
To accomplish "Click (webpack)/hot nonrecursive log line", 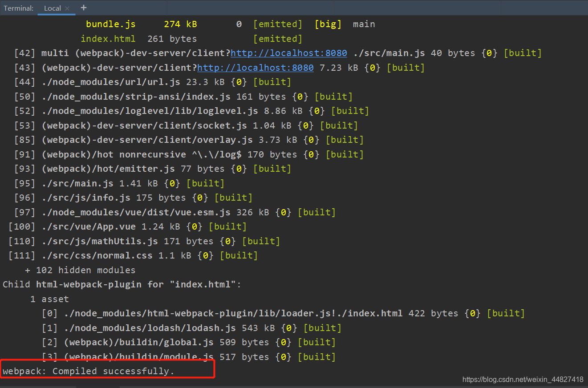I will pyautogui.click(x=189, y=154).
